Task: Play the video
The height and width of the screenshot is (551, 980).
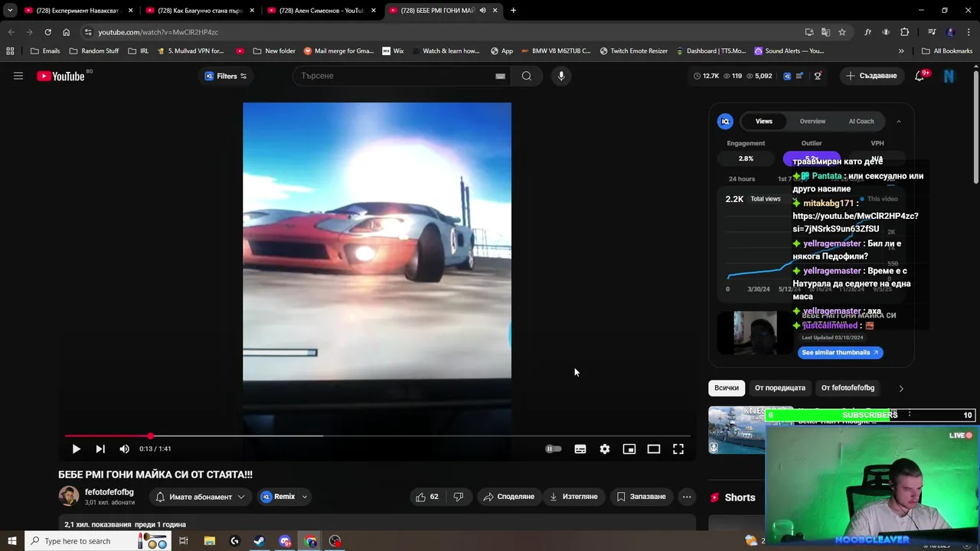Action: [x=76, y=449]
